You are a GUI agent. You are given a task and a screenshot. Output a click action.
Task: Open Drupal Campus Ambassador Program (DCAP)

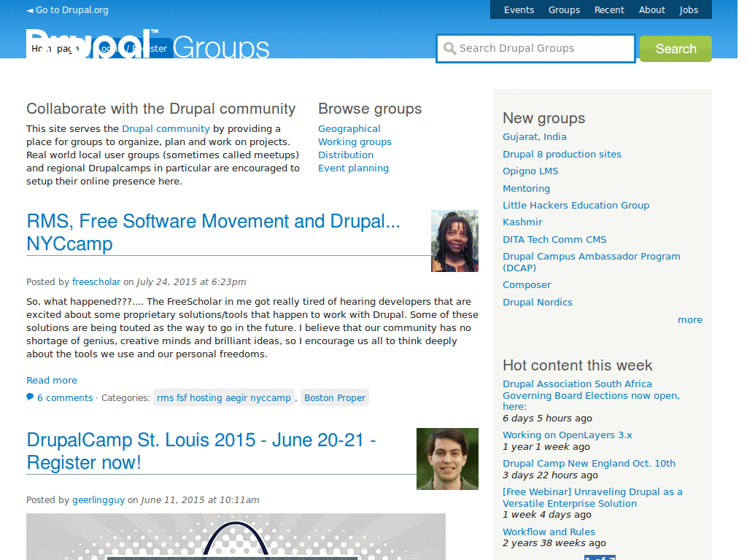coord(591,262)
